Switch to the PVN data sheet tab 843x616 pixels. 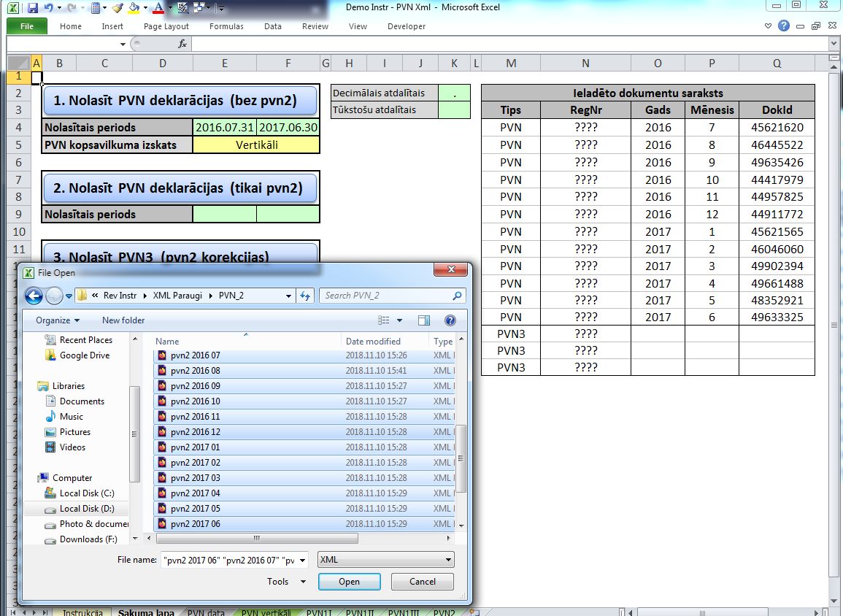coord(206,612)
